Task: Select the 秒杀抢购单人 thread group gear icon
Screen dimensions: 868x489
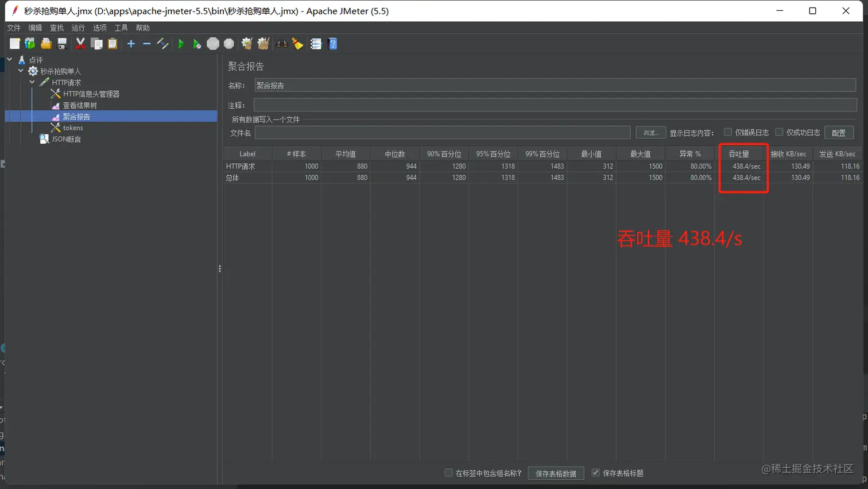Action: 33,71
